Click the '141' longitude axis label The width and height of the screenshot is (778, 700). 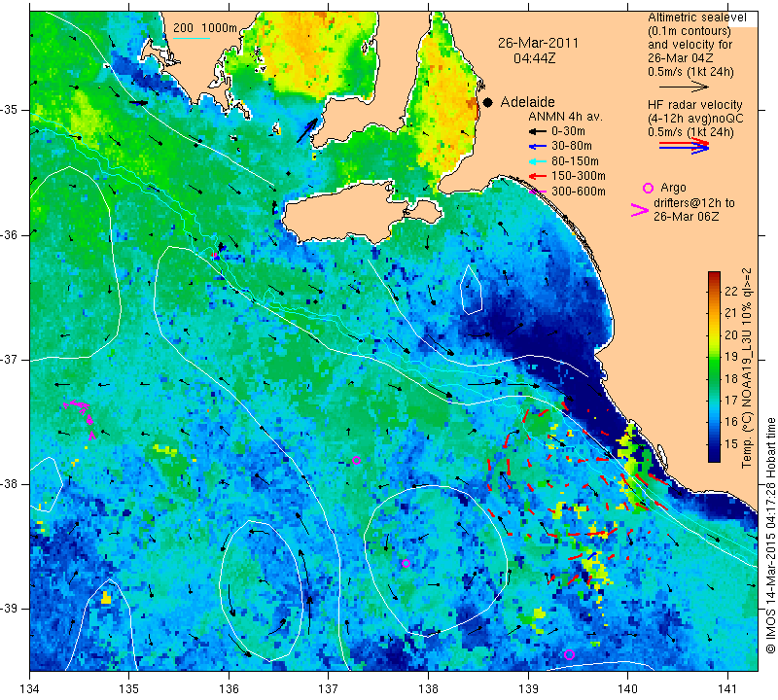(x=727, y=689)
